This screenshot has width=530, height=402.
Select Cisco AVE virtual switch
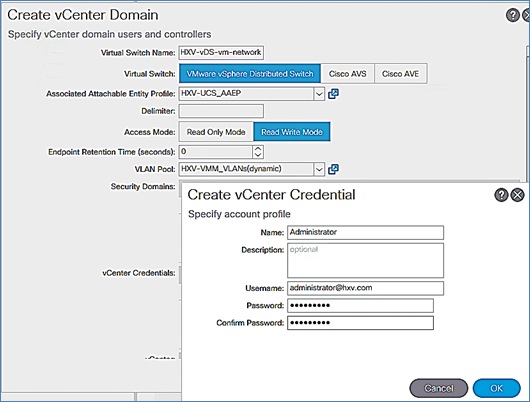click(401, 73)
